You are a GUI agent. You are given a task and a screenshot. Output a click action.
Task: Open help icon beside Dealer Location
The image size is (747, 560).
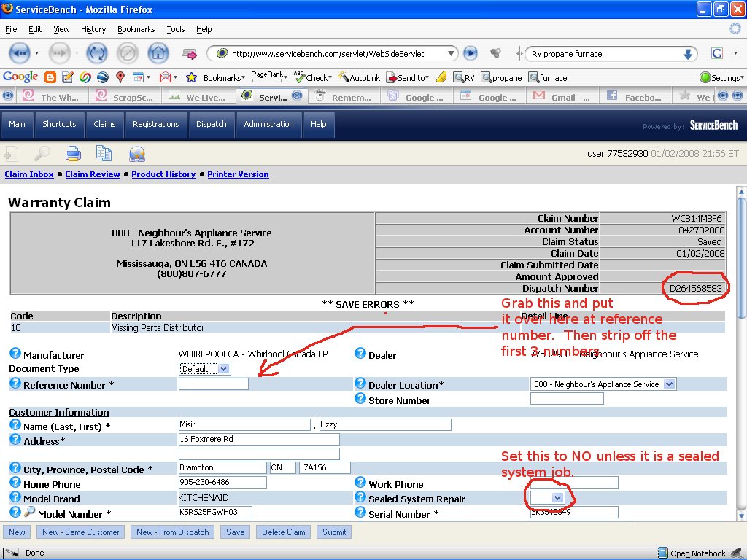pyautogui.click(x=360, y=383)
